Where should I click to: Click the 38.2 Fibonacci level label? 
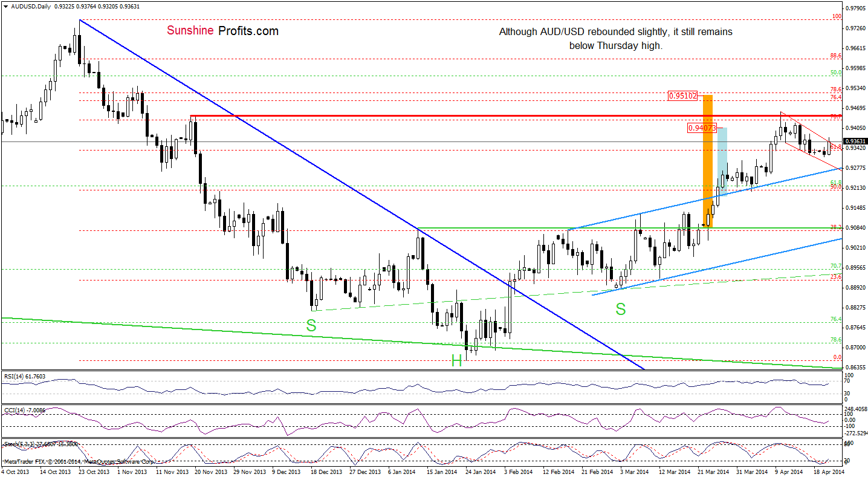(x=836, y=227)
